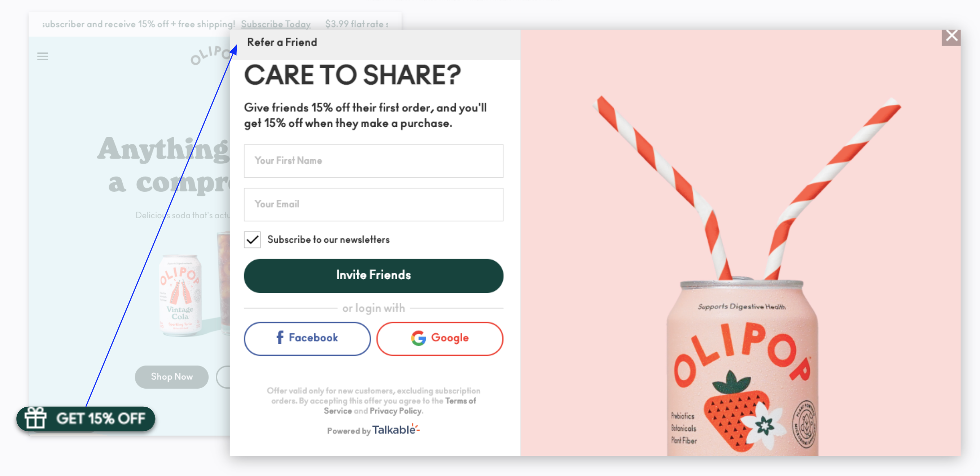
Task: Click the Vintage Cola can image
Action: click(x=180, y=295)
